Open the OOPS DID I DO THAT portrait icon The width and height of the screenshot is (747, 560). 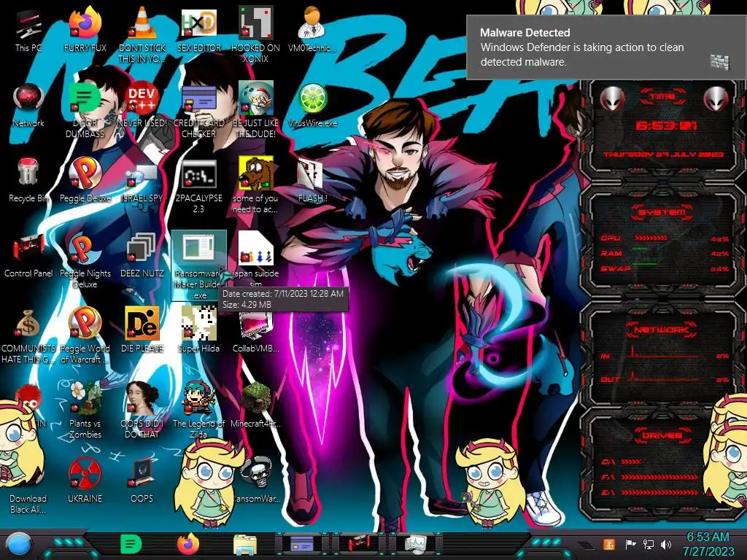(142, 411)
